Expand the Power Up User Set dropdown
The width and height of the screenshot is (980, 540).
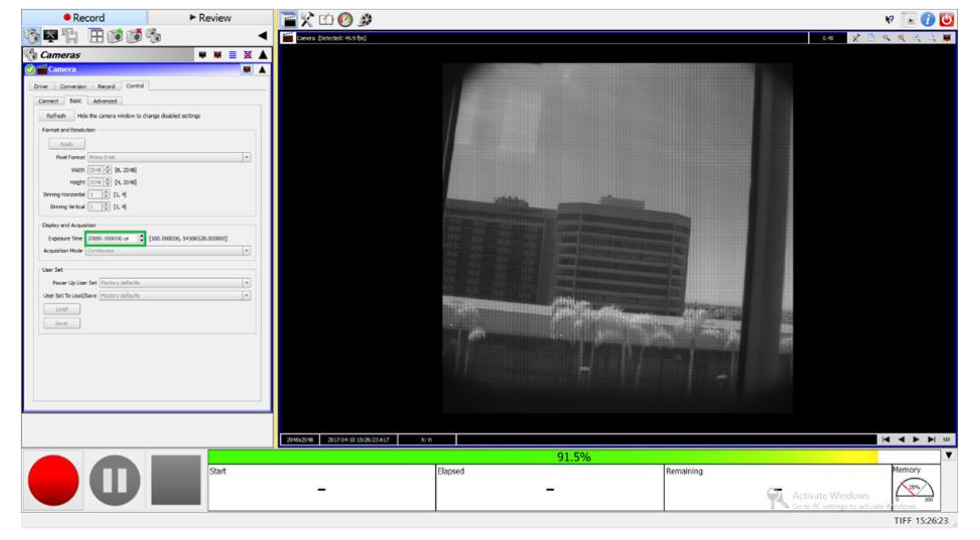(x=246, y=283)
